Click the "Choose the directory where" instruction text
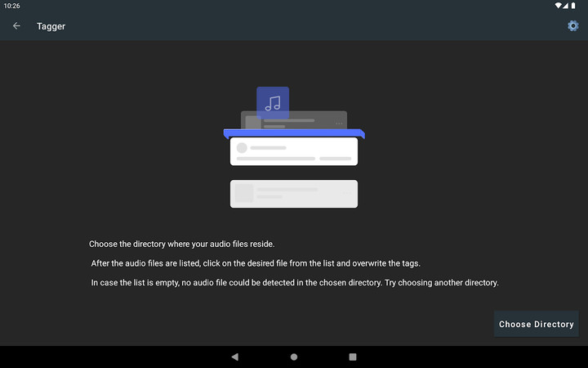Screen dimensions: 588x368 pos(182,244)
